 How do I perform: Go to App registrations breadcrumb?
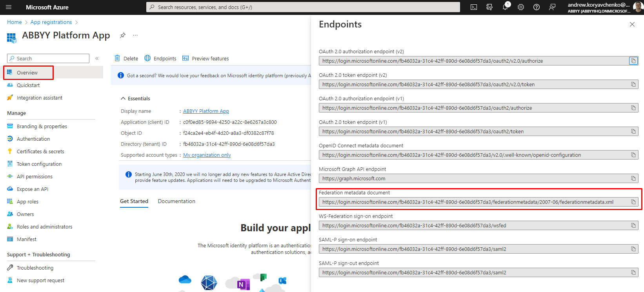[51, 22]
